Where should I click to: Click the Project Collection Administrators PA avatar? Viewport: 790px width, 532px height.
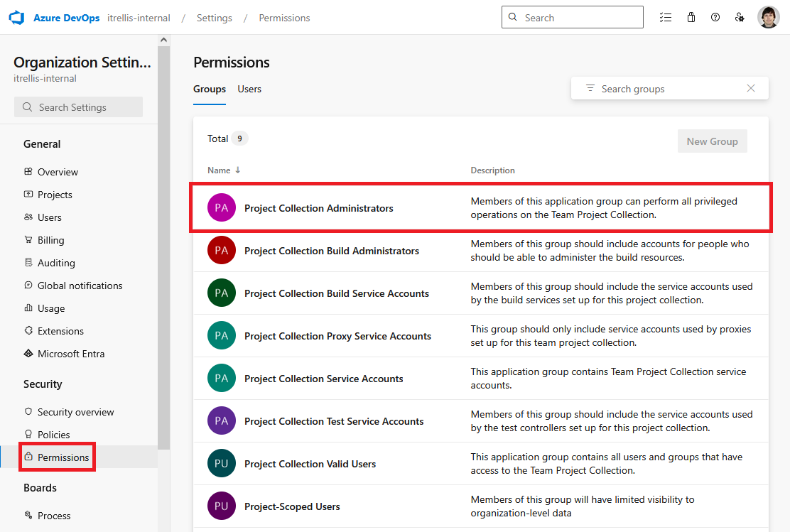point(222,207)
